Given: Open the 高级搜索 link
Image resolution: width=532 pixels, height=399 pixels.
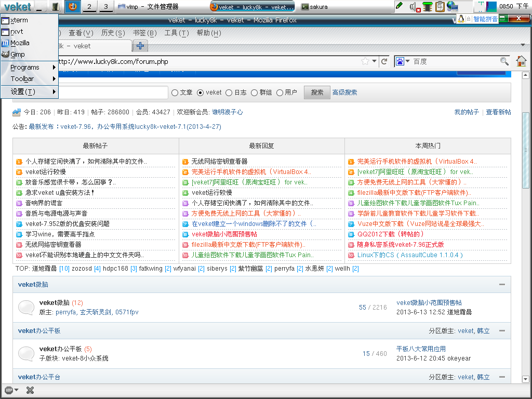Looking at the screenshot, I should click(344, 92).
